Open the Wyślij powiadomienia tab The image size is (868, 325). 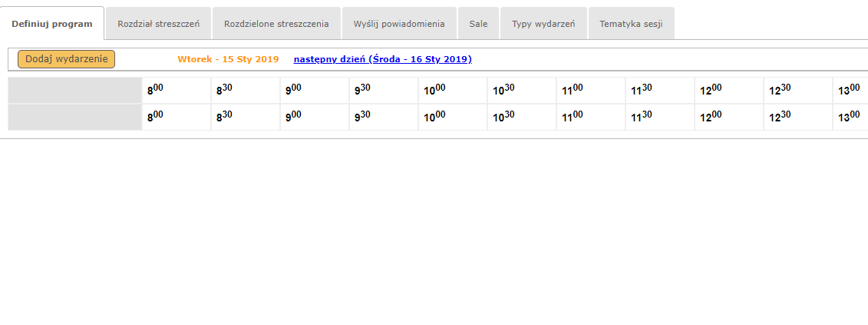(399, 24)
